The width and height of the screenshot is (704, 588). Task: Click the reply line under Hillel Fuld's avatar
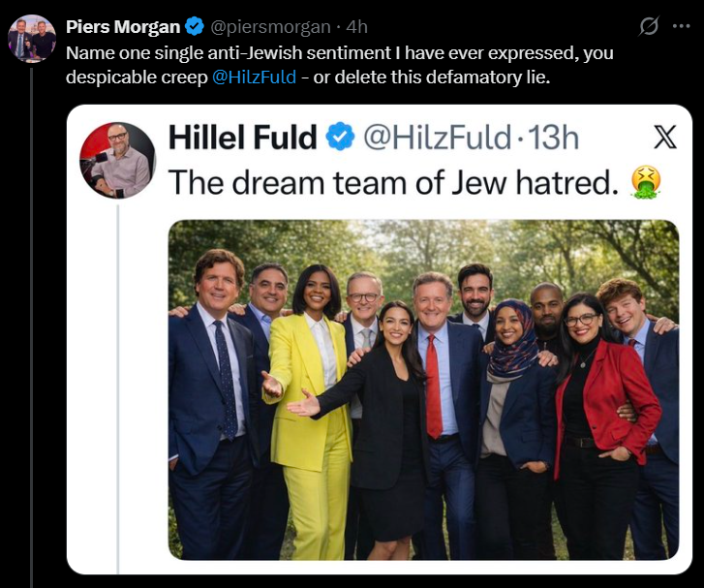click(118, 389)
